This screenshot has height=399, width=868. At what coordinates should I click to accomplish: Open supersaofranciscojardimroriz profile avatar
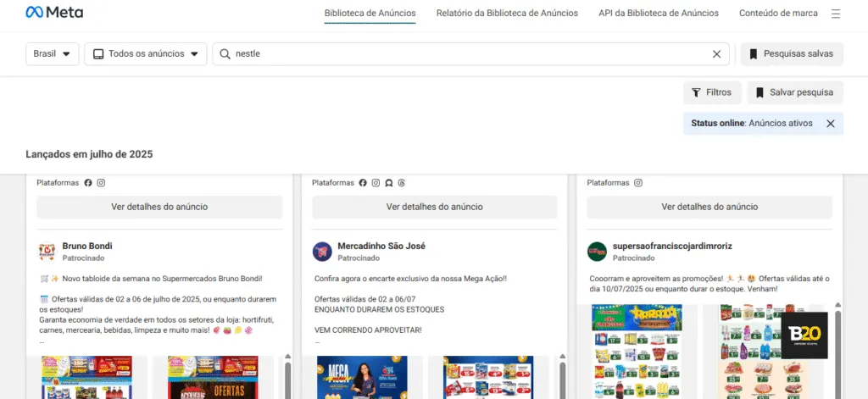[598, 252]
